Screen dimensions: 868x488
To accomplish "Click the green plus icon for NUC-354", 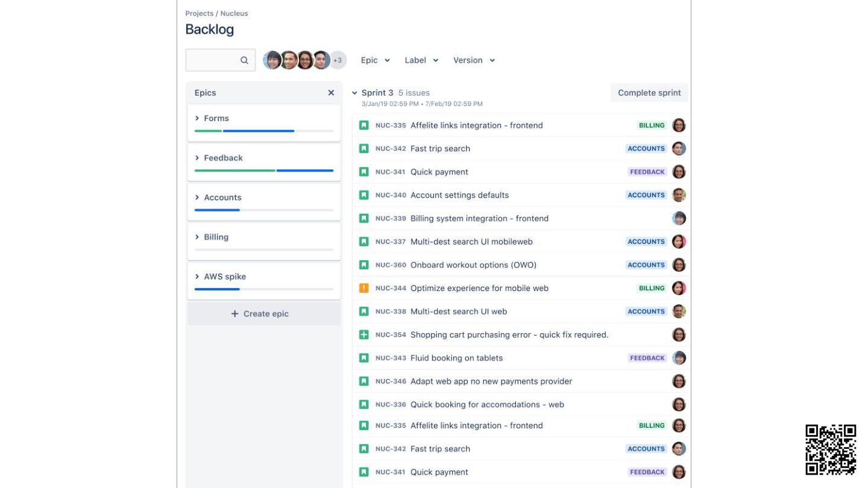I will click(x=363, y=334).
